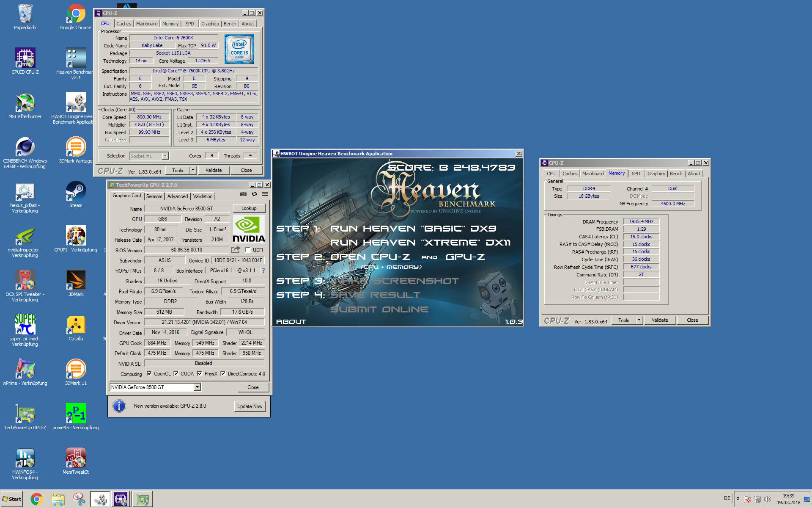The image size is (812, 508).
Task: Open GPU-Z hamburger menu icon
Action: tap(265, 194)
